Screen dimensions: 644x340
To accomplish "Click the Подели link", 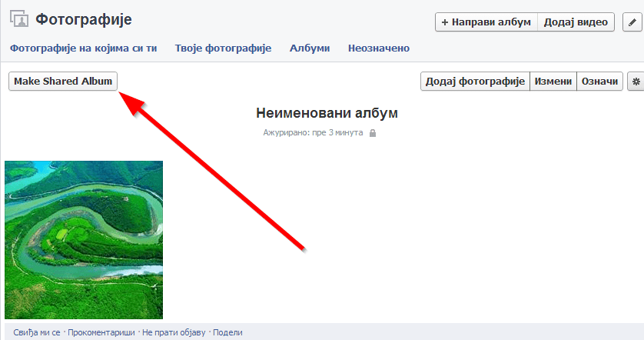I will coord(227,332).
